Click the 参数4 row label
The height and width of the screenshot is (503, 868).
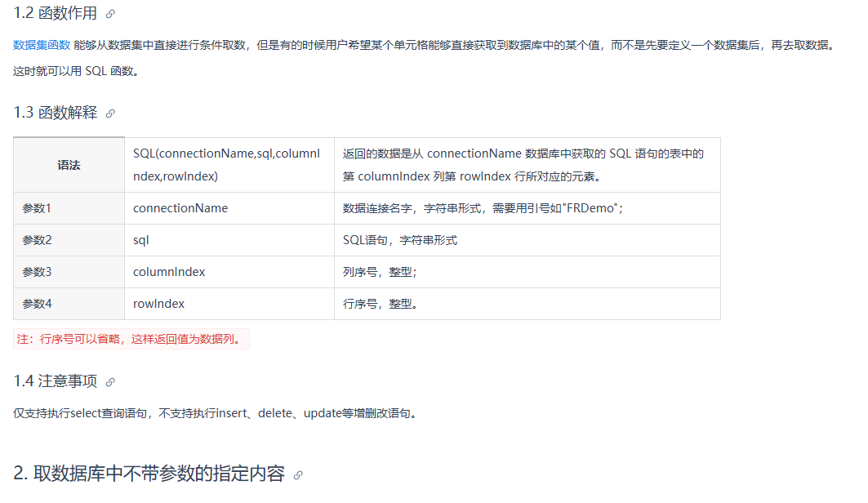[69, 304]
